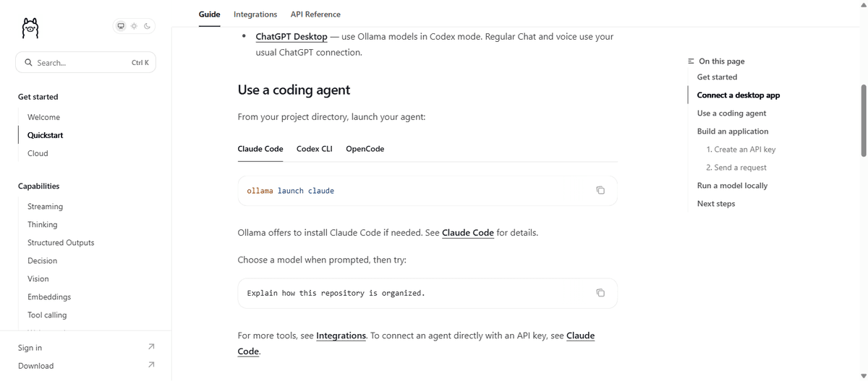The width and height of the screenshot is (868, 381).
Task: Click the Capabilities sidebar heading
Action: pos(38,187)
